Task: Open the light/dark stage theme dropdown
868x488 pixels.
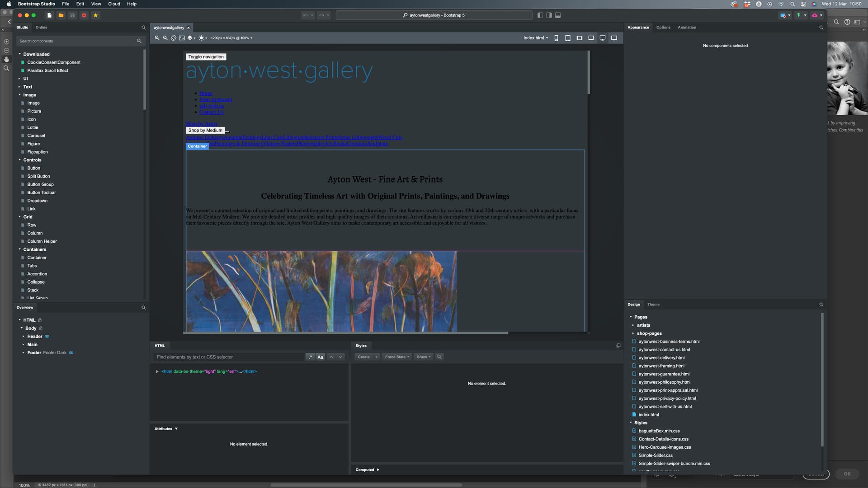Action: click(203, 38)
